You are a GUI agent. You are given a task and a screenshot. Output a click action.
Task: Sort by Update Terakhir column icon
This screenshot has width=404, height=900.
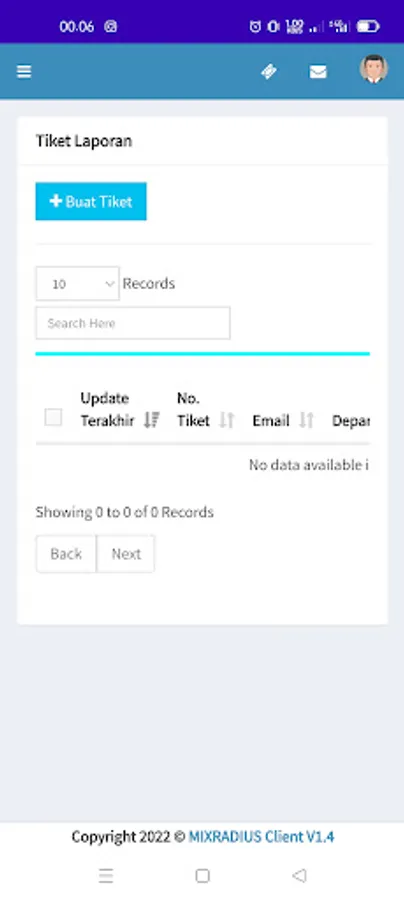coord(152,420)
